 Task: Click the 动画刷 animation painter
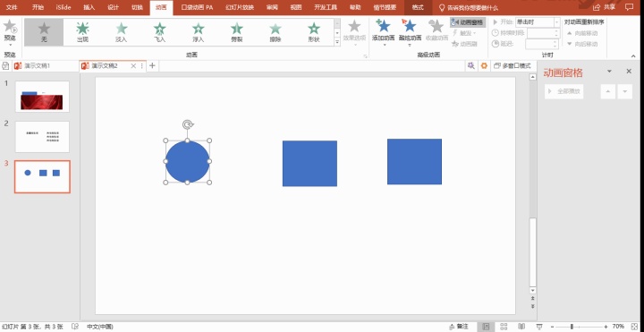pos(464,44)
